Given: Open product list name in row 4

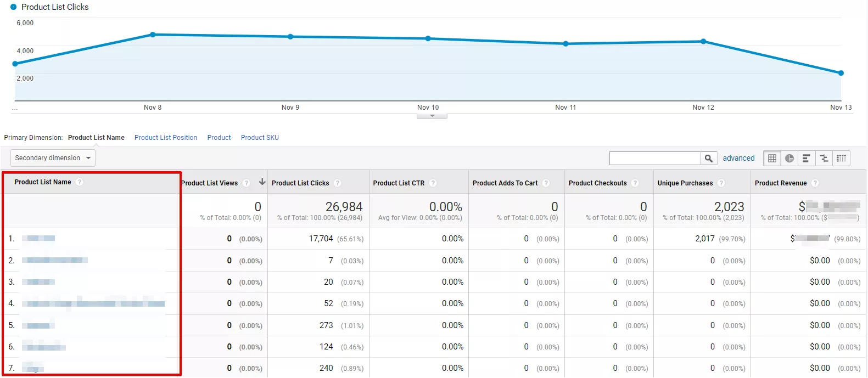Looking at the screenshot, I should coord(93,303).
